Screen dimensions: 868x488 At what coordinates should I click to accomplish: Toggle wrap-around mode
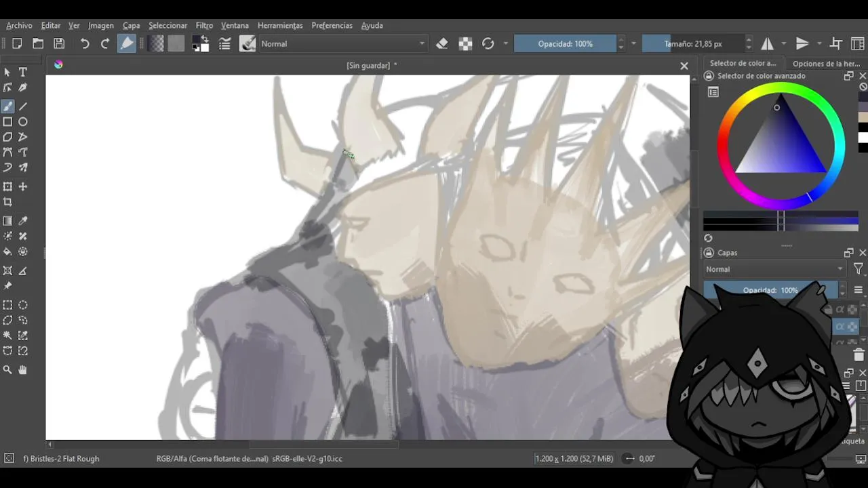836,43
